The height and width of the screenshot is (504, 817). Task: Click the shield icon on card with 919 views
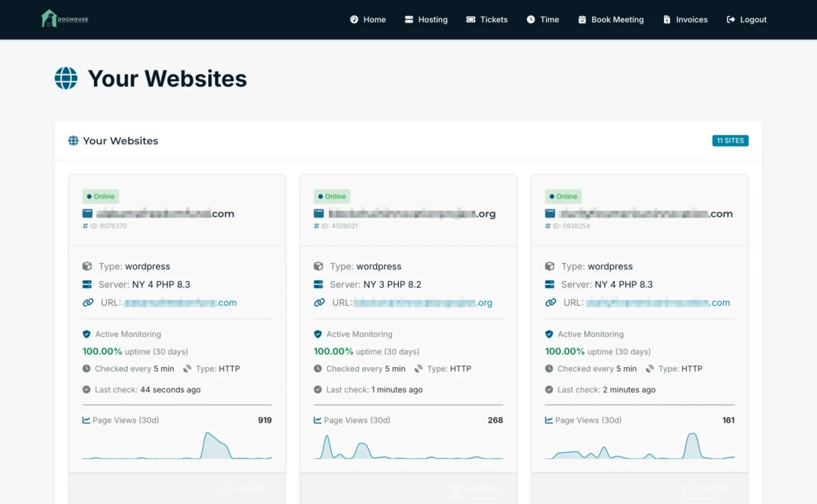tap(86, 334)
